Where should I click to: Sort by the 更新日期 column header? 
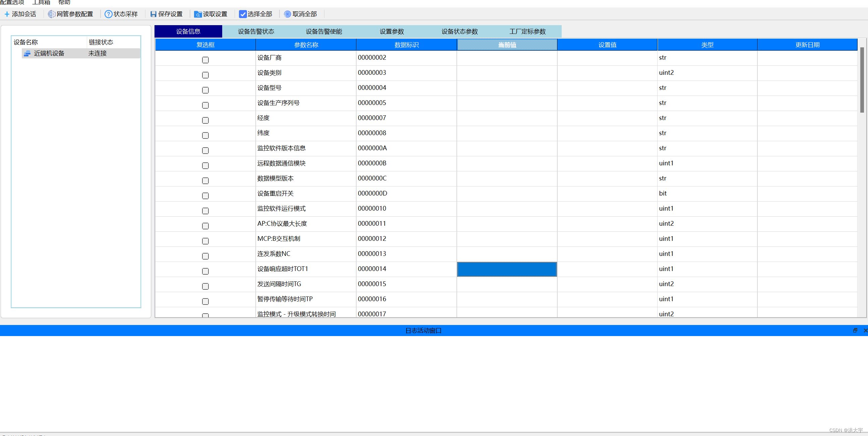click(x=807, y=45)
